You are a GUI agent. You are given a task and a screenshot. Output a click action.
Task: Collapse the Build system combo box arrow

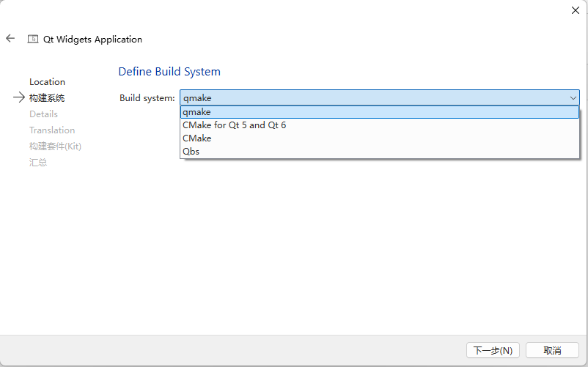[x=573, y=98]
